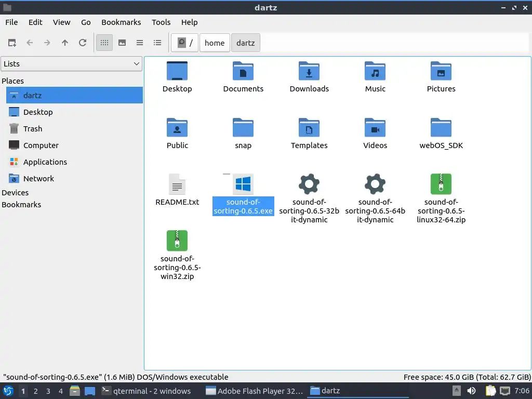532x399 pixels.
Task: Click the home path button
Action: tap(215, 43)
